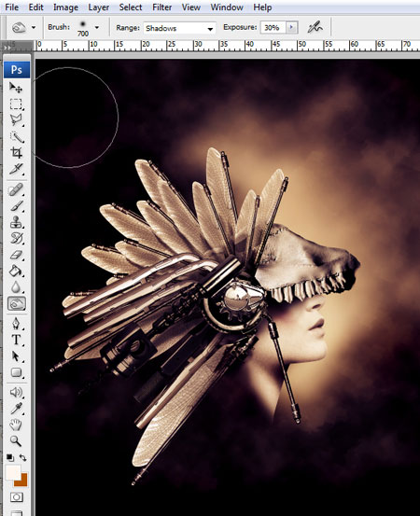Select the Hand tool

(x=16, y=425)
